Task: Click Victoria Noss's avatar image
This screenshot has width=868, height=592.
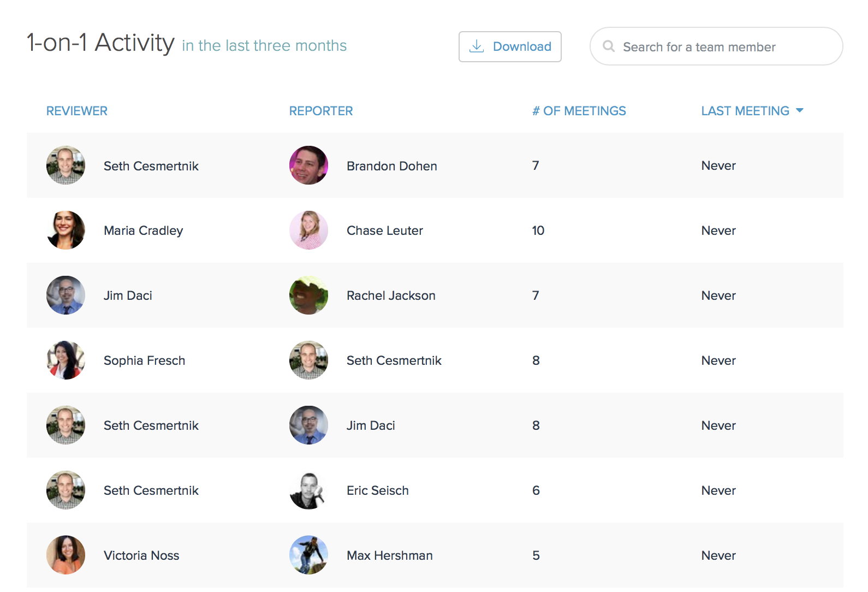Action: 66,555
